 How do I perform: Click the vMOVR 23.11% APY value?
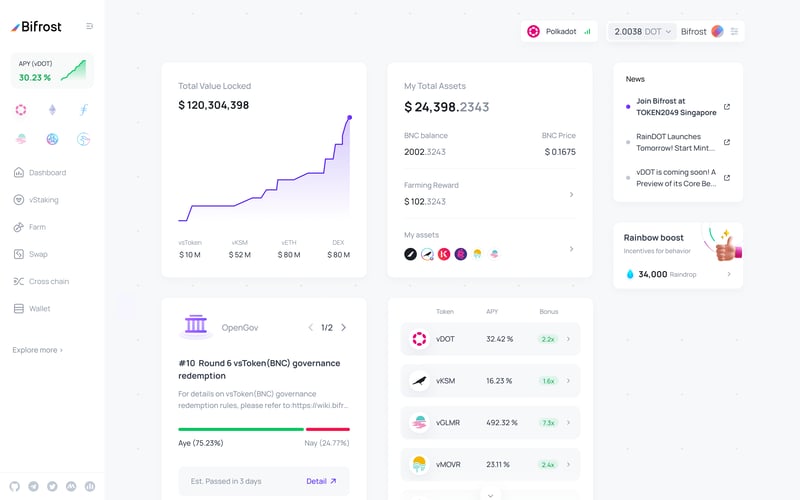(498, 464)
